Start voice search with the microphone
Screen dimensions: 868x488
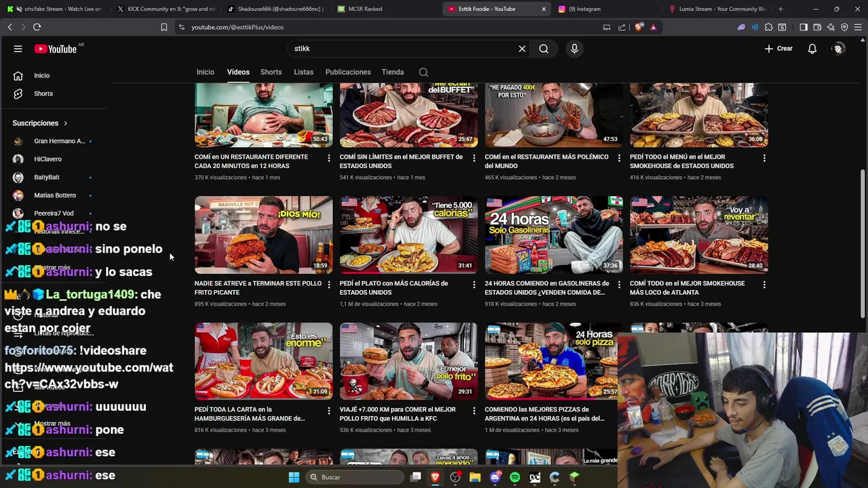pos(574,49)
